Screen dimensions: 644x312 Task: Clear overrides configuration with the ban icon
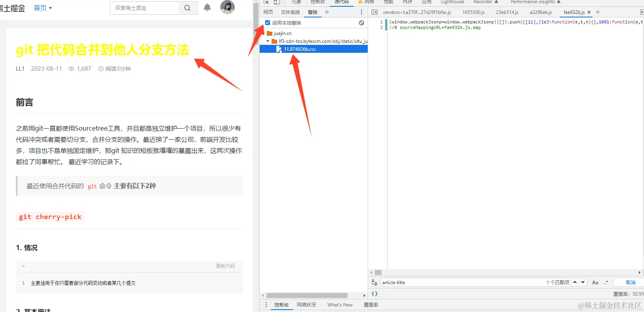point(361,23)
